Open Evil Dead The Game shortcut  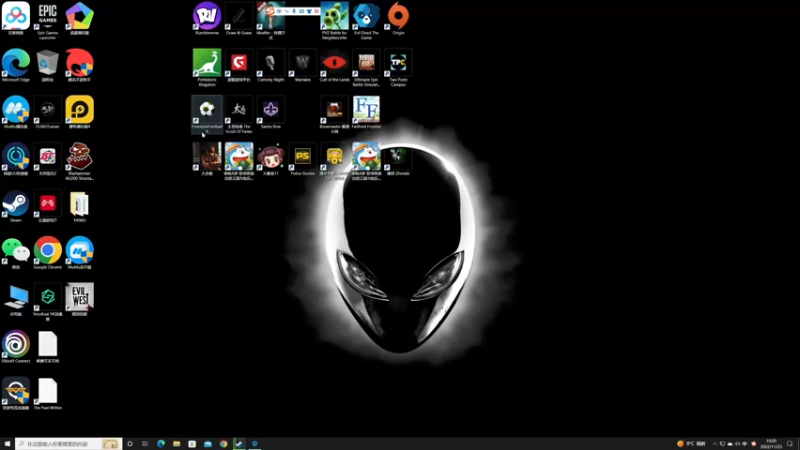[x=366, y=20]
